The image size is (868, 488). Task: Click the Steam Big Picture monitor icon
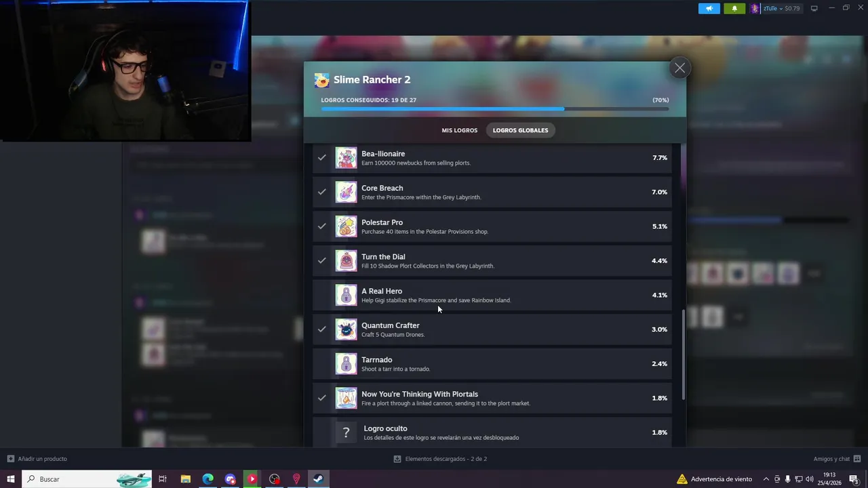tap(814, 8)
